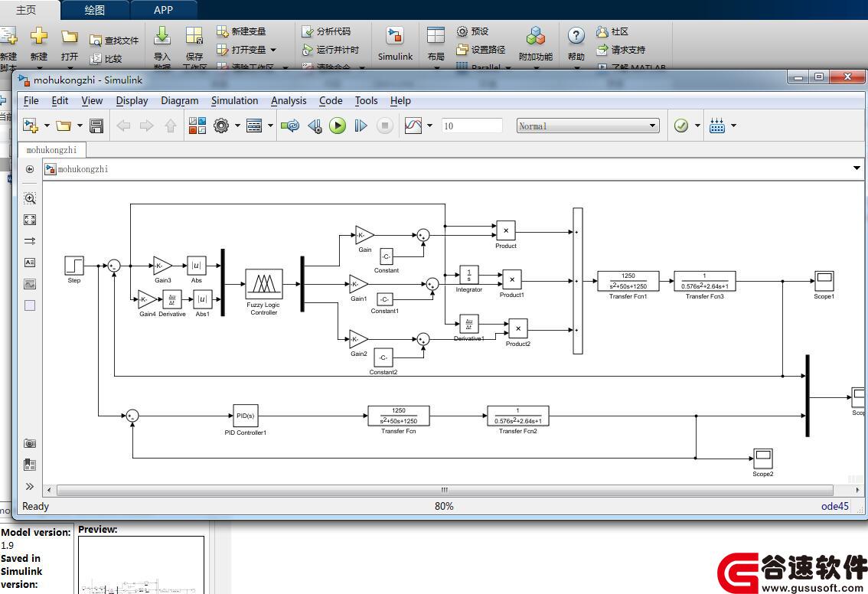Expand the breadcrumb bar dropdown arrow
This screenshot has width=868, height=594.
[x=857, y=168]
